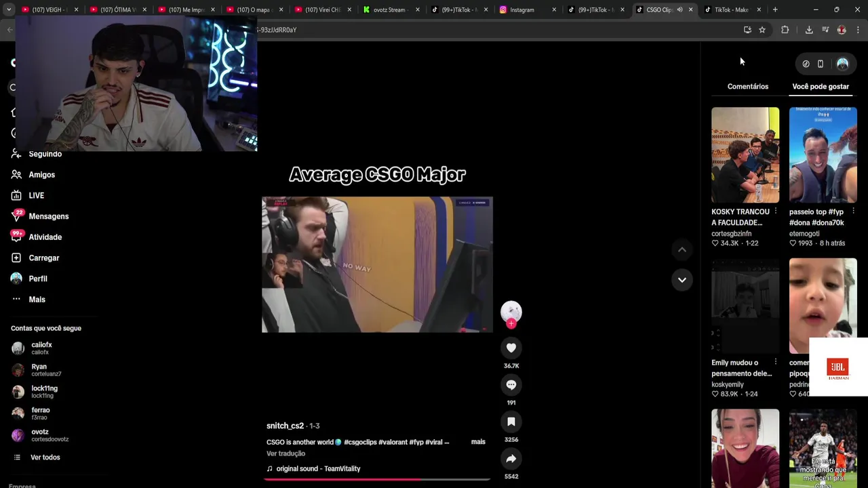Open the Mensagens inbox icon

pos(17,216)
